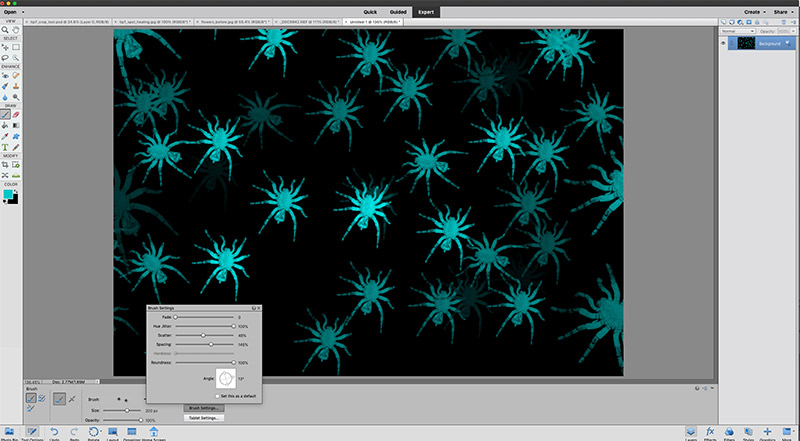This screenshot has height=441, width=800.
Task: Select the Gradient tool
Action: click(16, 125)
